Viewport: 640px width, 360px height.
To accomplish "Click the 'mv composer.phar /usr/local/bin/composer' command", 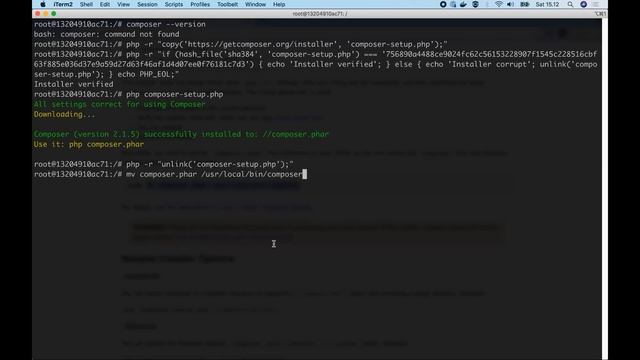I will pos(168,174).
